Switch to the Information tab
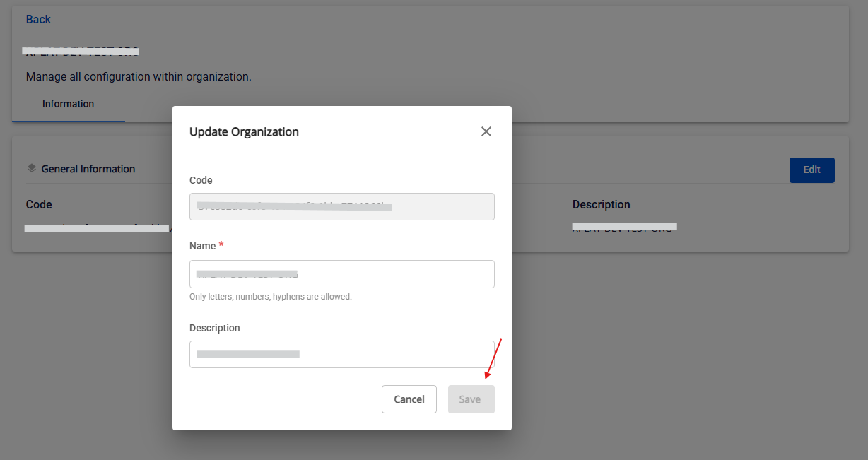 point(68,104)
